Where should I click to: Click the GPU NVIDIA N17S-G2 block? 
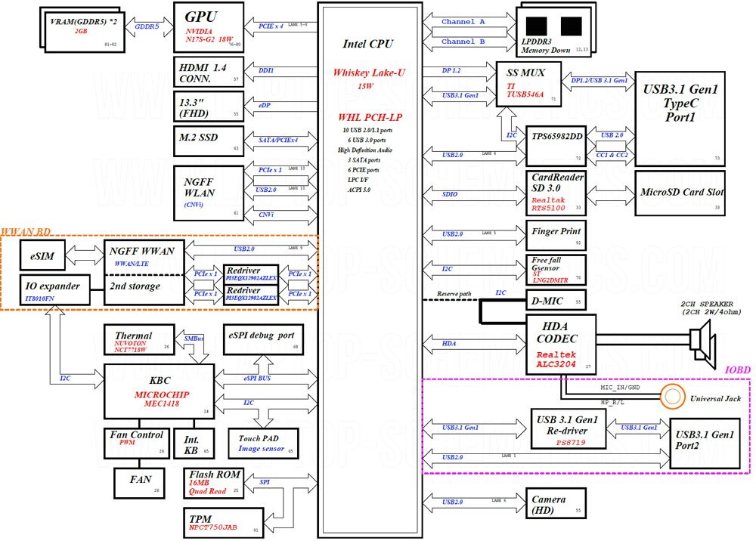click(x=209, y=27)
